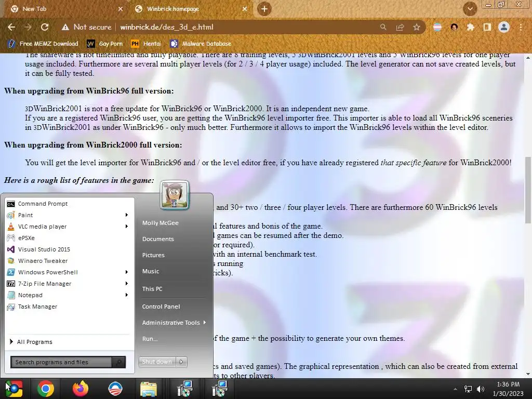The height and width of the screenshot is (399, 532).
Task: Click Search programs and files box
Action: (61, 362)
